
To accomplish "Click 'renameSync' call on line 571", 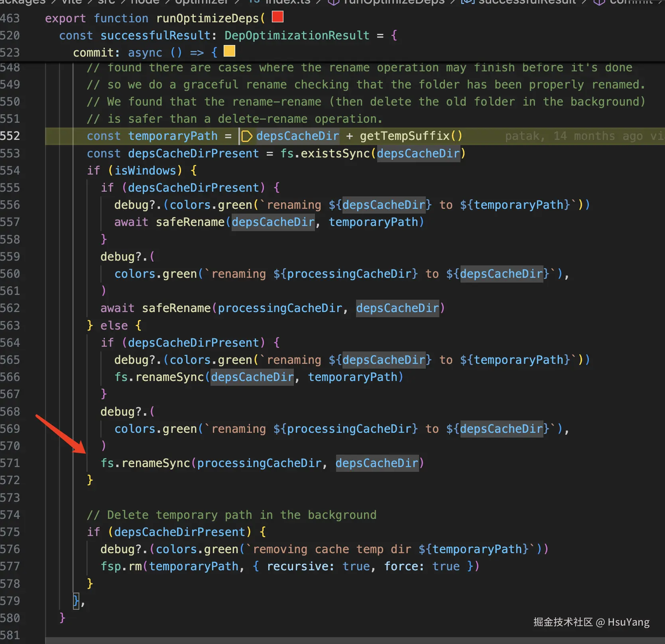I will click(155, 463).
